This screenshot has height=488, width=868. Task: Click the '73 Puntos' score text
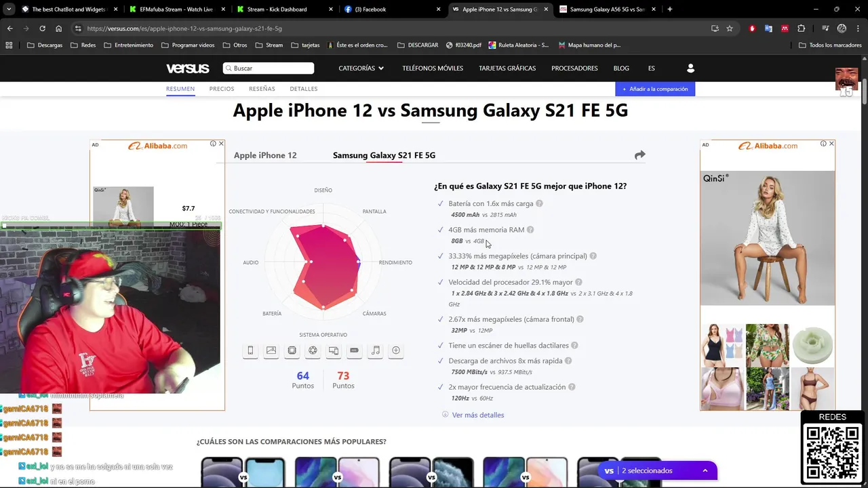tap(343, 380)
